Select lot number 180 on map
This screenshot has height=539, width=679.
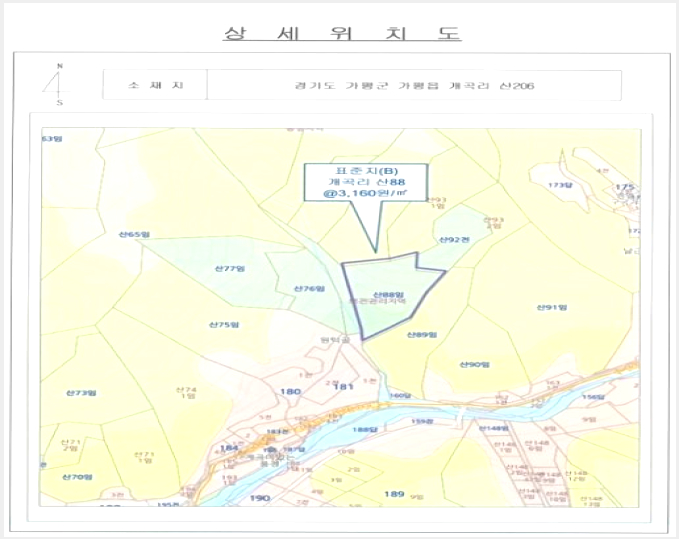pyautogui.click(x=290, y=391)
